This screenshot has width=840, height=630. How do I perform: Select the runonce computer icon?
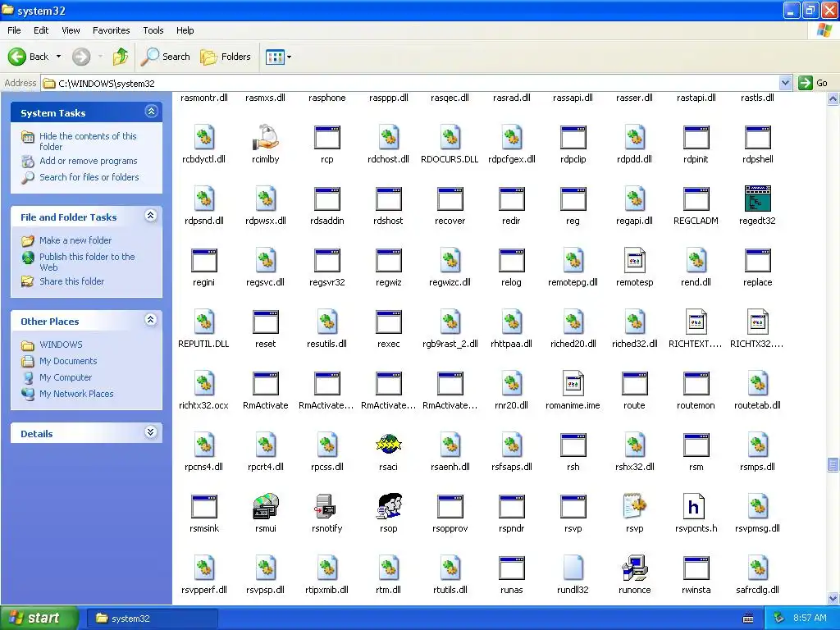pyautogui.click(x=634, y=568)
